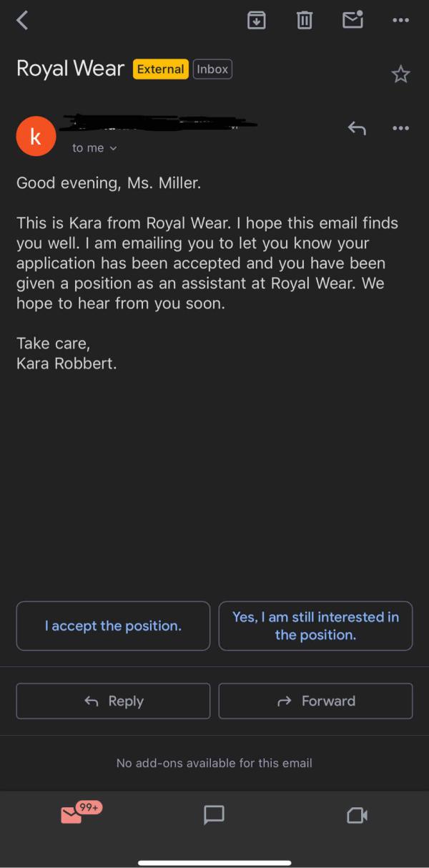Archive this email with the archive icon
This screenshot has height=868, width=429.
(x=256, y=21)
